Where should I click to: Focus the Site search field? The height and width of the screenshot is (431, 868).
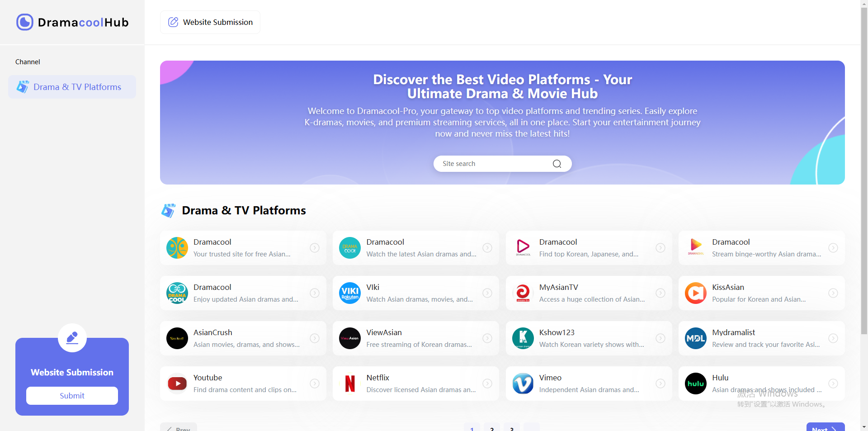tap(502, 164)
